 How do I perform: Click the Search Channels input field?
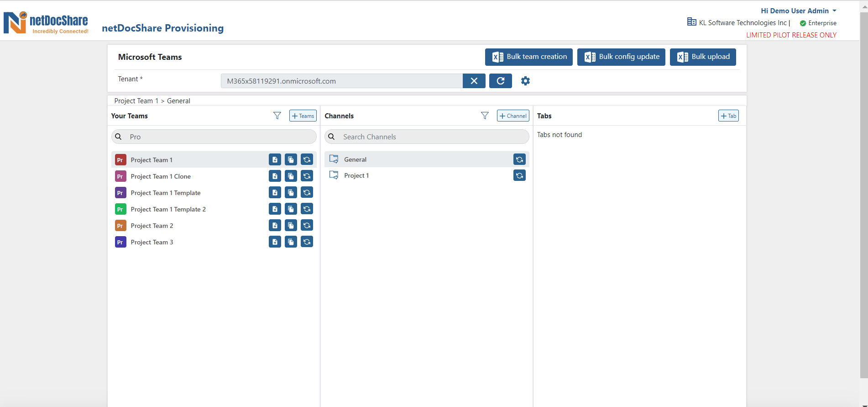(427, 137)
